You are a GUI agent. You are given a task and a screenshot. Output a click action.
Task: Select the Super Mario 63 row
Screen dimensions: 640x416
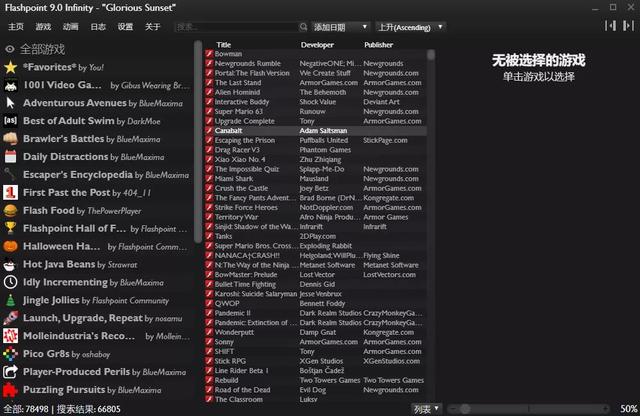click(x=316, y=111)
